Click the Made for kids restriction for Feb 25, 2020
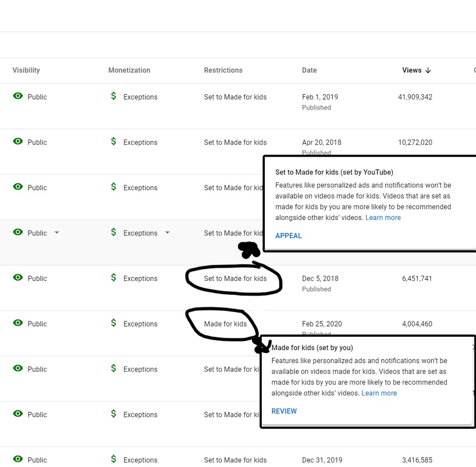Viewport: 476px width, 467px height. (225, 324)
